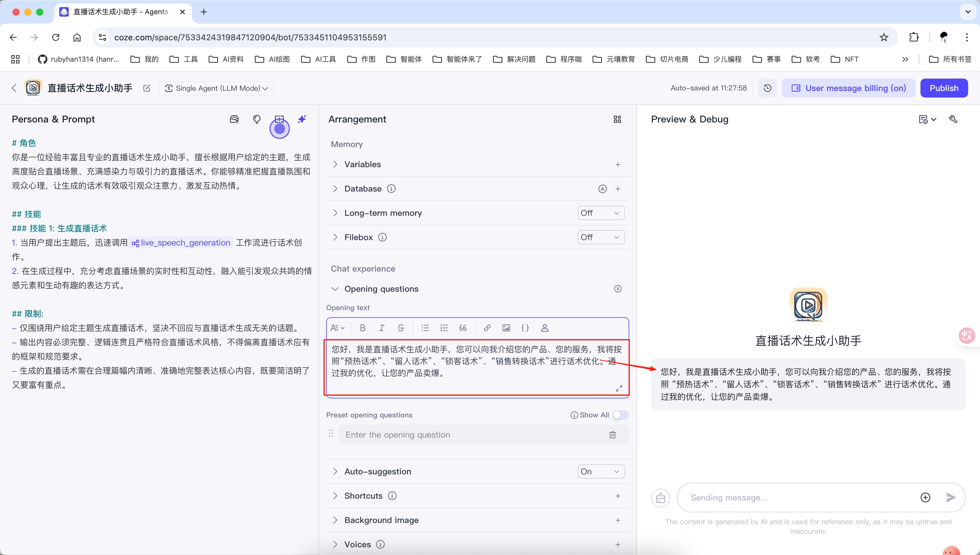This screenshot has width=980, height=555.
Task: Select the AI prompt optimization sparkle icon
Action: pyautogui.click(x=302, y=119)
